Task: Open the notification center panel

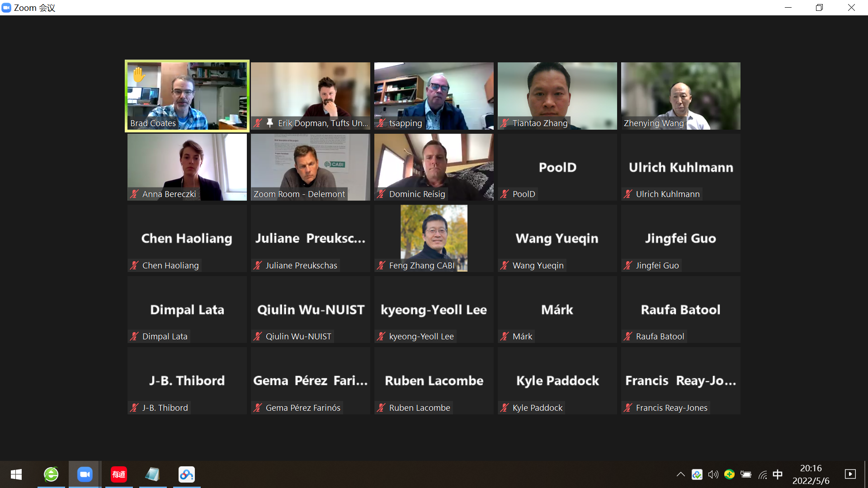Action: tap(850, 474)
